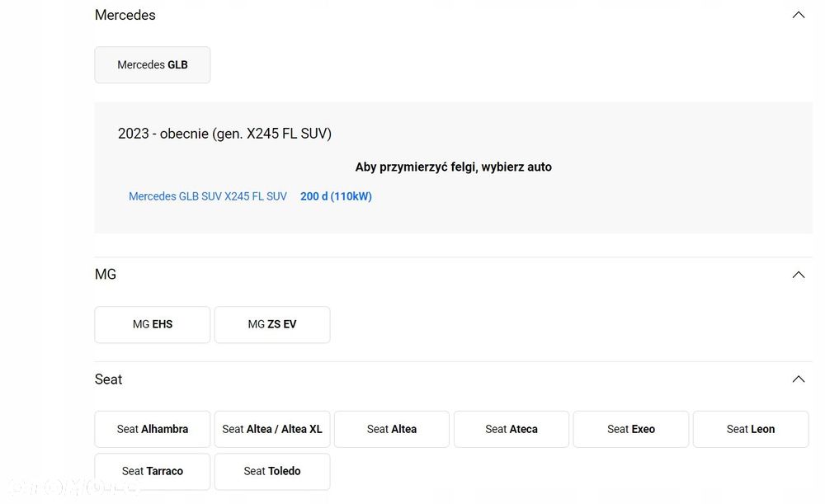Screen dimensions: 825x504
Task: Click the MG brand heading
Action: tap(106, 275)
